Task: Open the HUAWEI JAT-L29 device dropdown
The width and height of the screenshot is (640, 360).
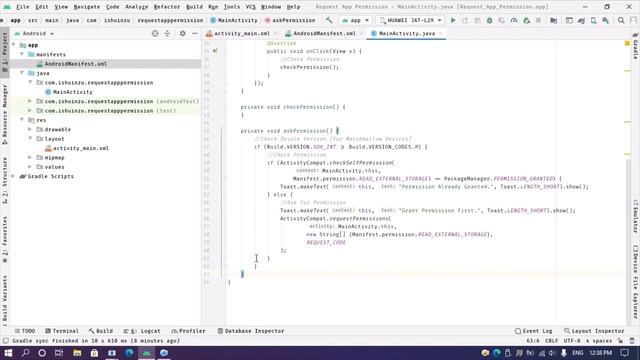Action: 411,20
